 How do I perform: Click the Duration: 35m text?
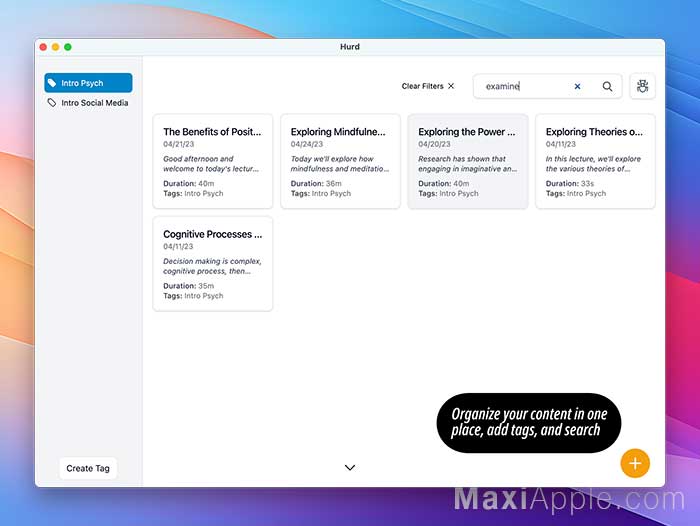click(188, 286)
